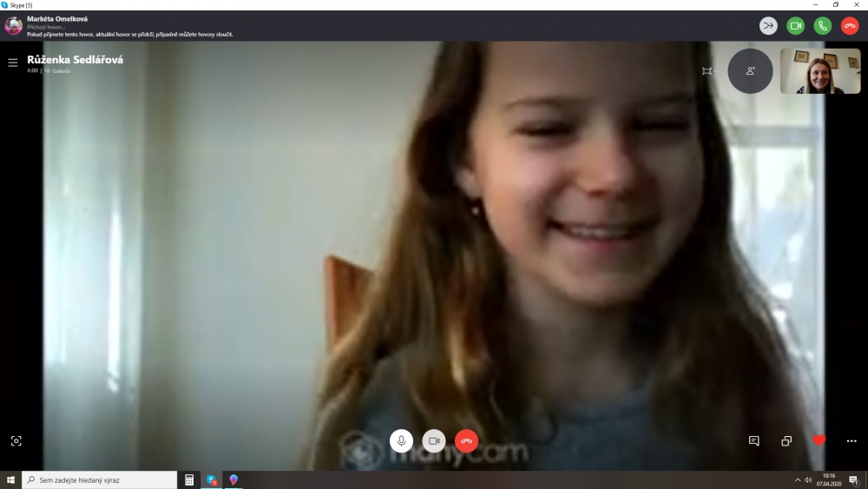
Task: Show hidden system tray icons
Action: (798, 479)
